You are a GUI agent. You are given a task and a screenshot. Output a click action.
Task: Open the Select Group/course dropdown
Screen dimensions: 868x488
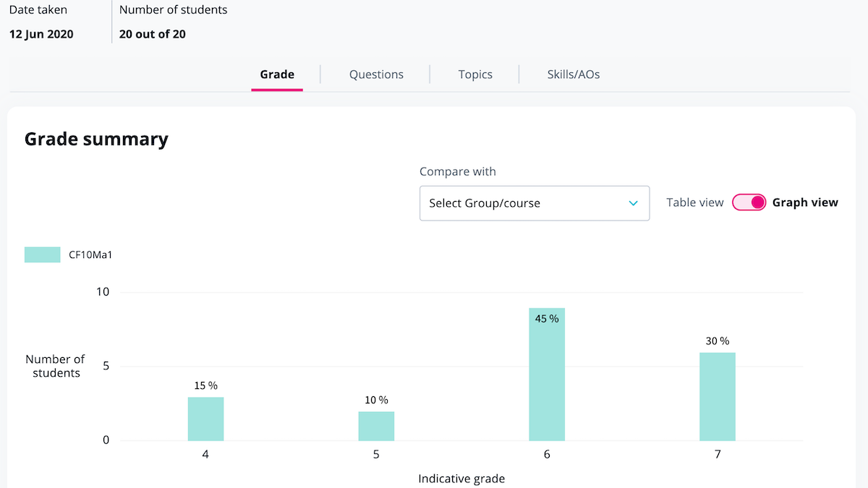[x=535, y=203]
